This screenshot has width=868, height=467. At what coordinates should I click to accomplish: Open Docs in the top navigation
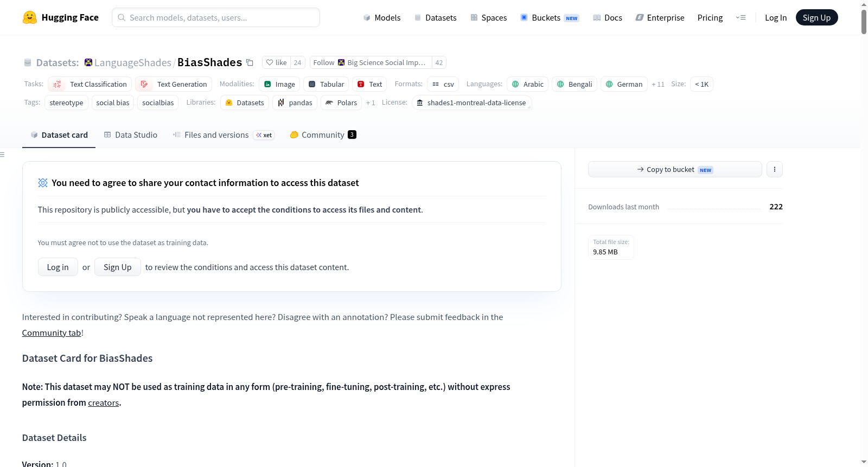608,18
